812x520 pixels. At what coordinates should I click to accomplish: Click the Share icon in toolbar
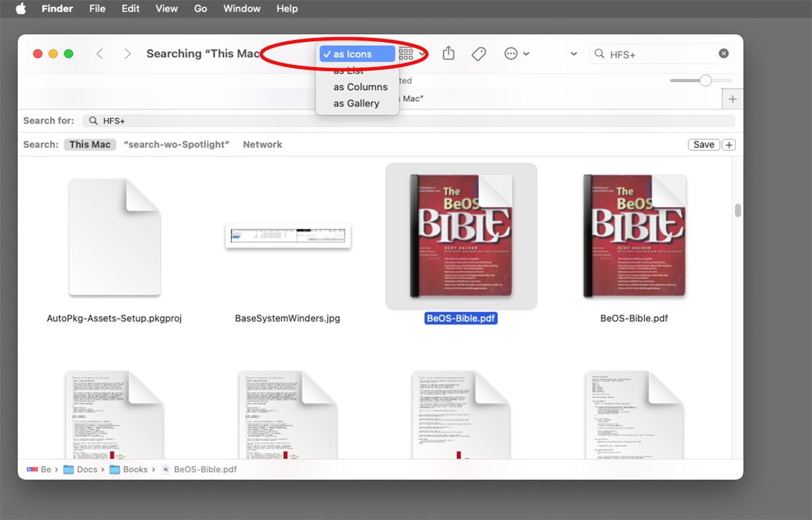click(x=449, y=53)
